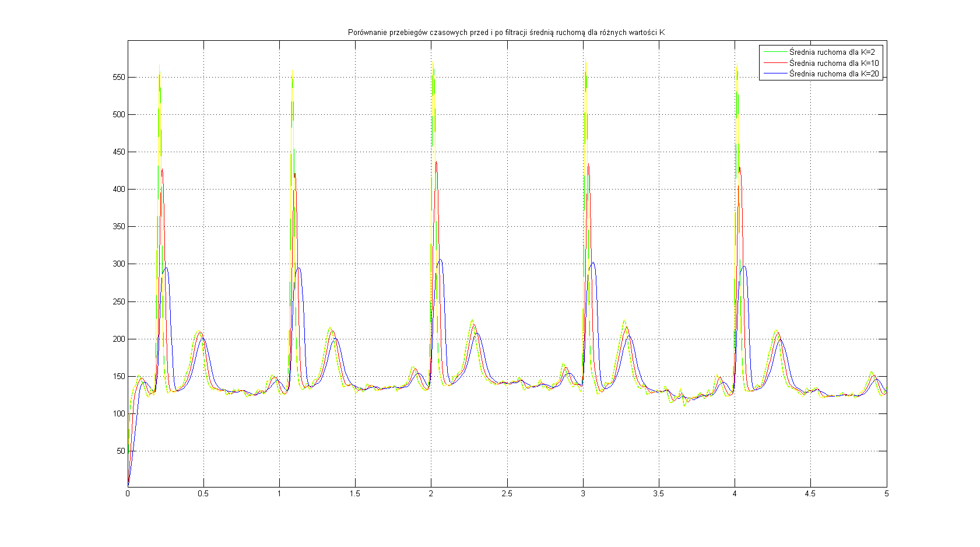The height and width of the screenshot is (547, 980).
Task: Click the blue line sample in legend
Action: click(774, 73)
